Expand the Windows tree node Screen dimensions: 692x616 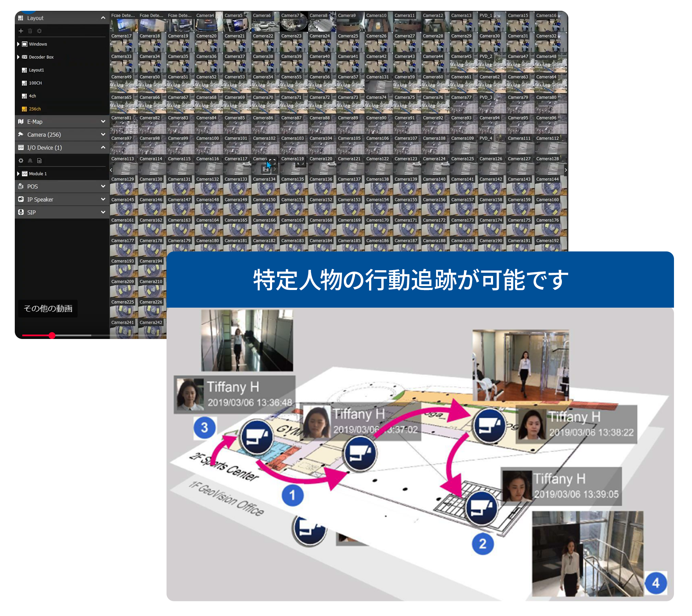point(18,44)
